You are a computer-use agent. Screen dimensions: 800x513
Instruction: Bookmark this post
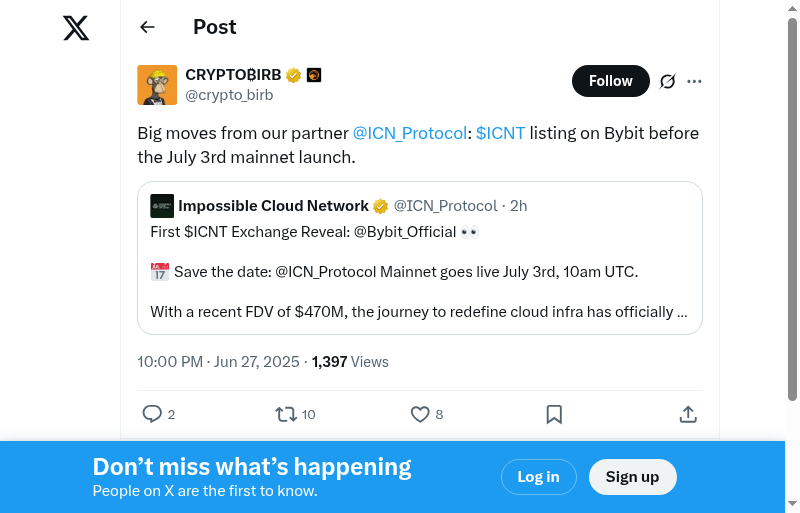click(x=554, y=414)
